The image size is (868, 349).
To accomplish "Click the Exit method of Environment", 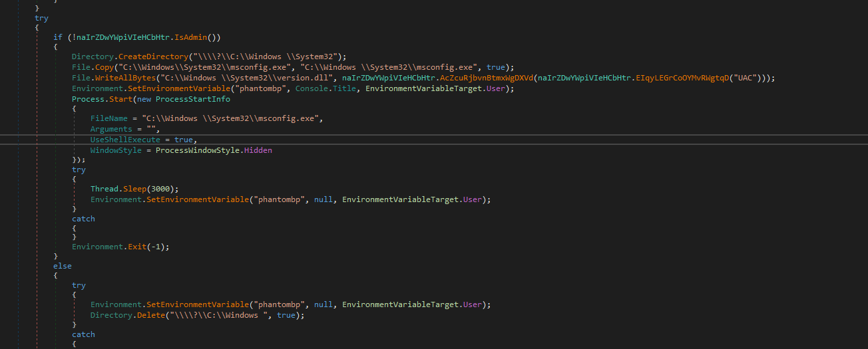I will [137, 247].
